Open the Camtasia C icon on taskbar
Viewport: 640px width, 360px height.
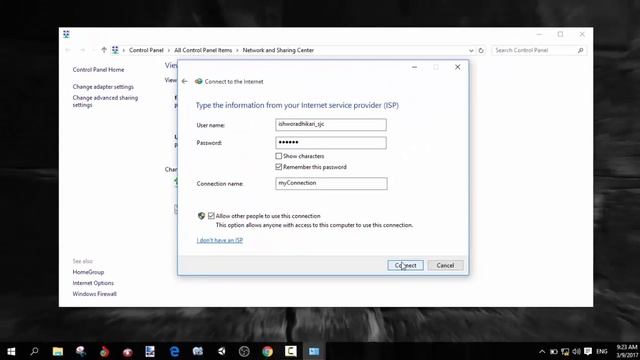pyautogui.click(x=291, y=351)
